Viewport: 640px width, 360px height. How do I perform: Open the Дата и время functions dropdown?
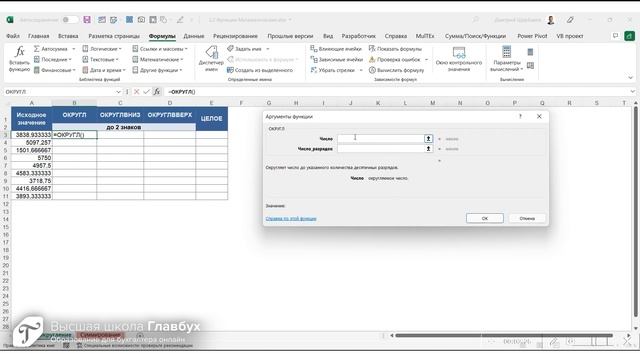pyautogui.click(x=104, y=70)
